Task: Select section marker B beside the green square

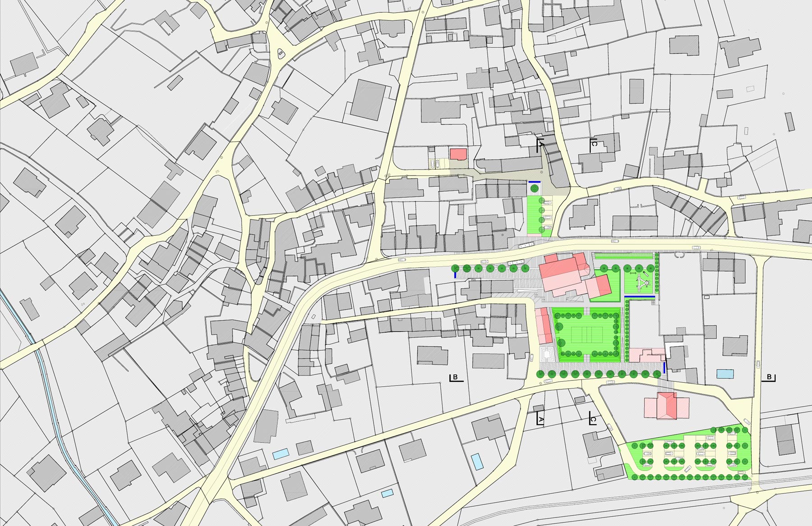Action: [x=456, y=378]
